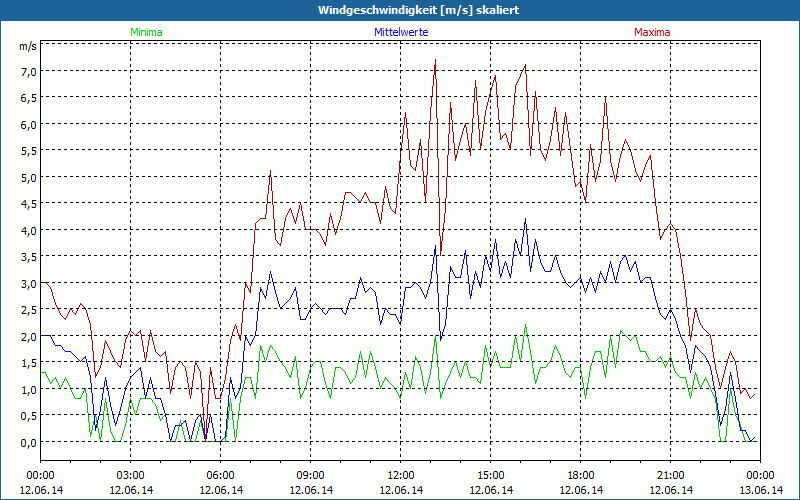The width and height of the screenshot is (800, 500).
Task: Click the 18:00 time axis label
Action: click(x=581, y=476)
